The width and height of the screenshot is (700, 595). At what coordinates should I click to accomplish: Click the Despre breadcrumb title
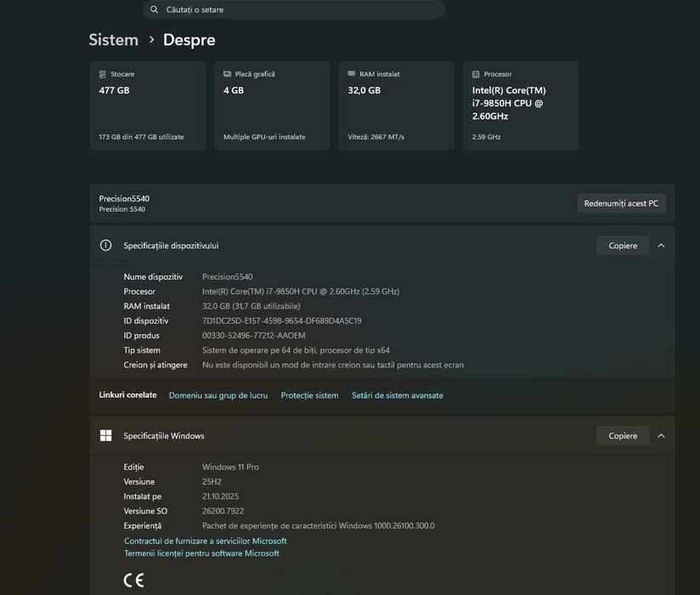[x=189, y=40]
